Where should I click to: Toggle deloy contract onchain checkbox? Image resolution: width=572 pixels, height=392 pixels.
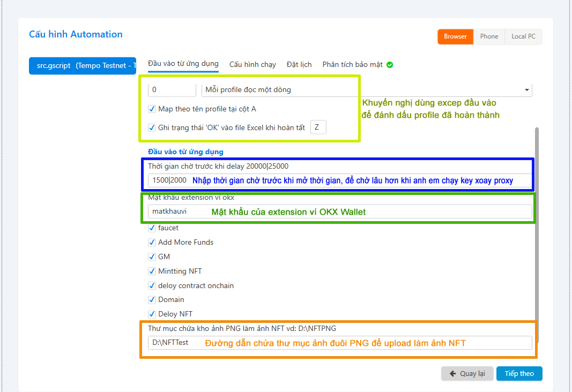[152, 286]
